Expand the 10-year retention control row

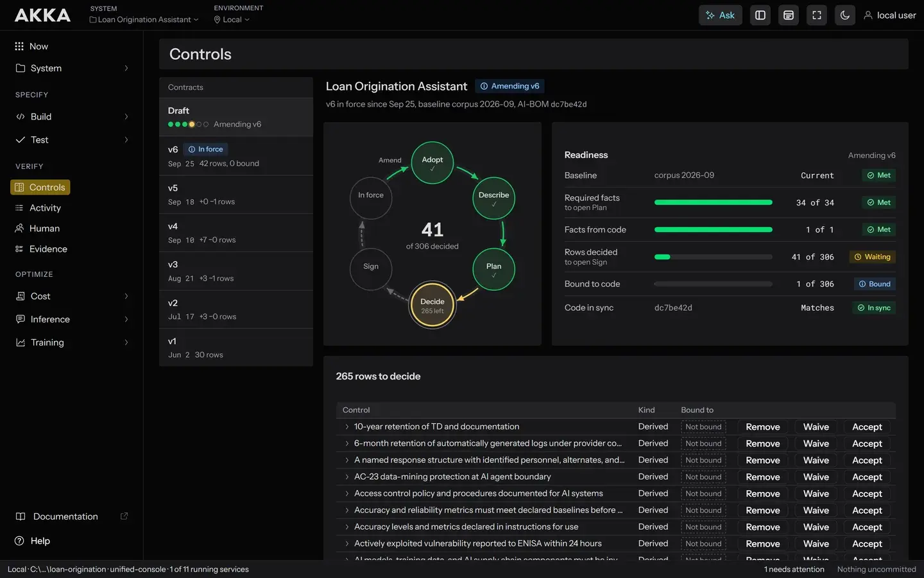[347, 427]
